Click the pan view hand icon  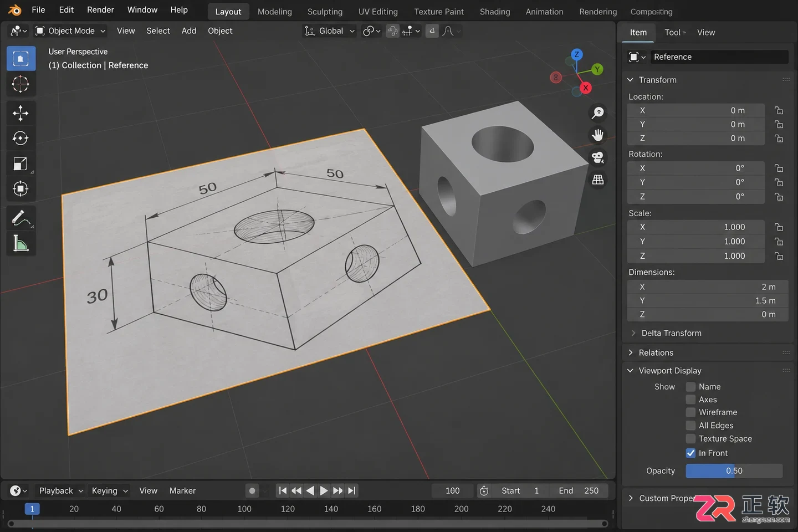[x=598, y=135]
